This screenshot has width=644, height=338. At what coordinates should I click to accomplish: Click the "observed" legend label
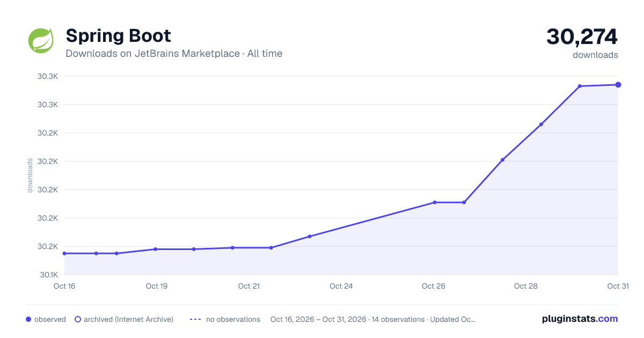click(50, 319)
